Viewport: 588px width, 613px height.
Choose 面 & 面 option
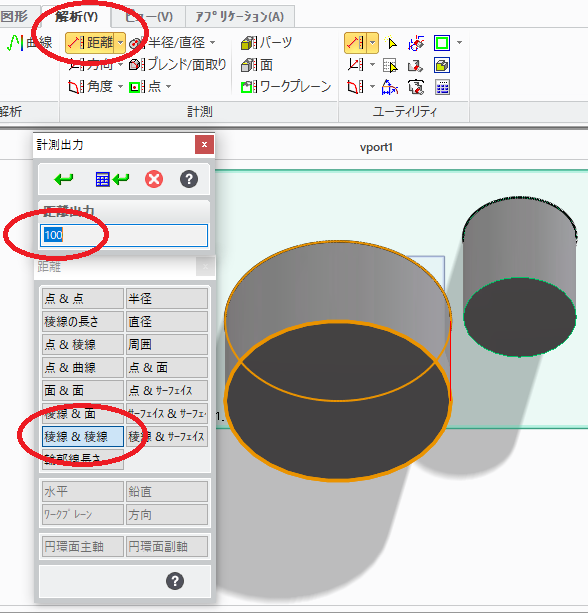(82, 390)
